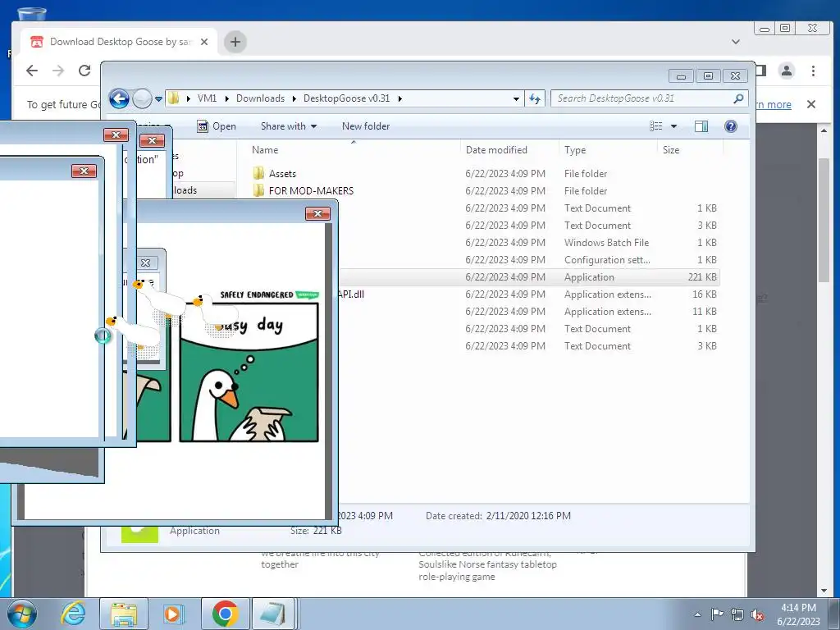Viewport: 840px width, 630px height.
Task: Select the 221 KB Application row
Action: (x=529, y=277)
